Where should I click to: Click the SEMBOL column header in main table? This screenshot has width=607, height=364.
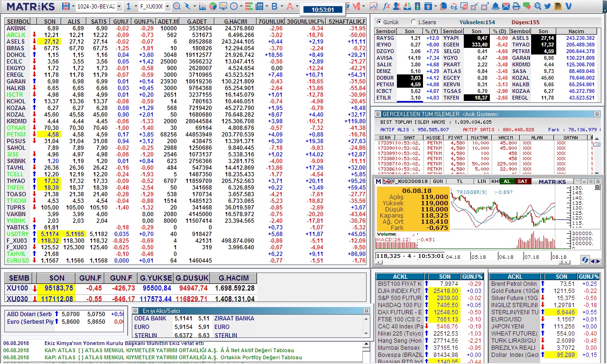pos(18,22)
